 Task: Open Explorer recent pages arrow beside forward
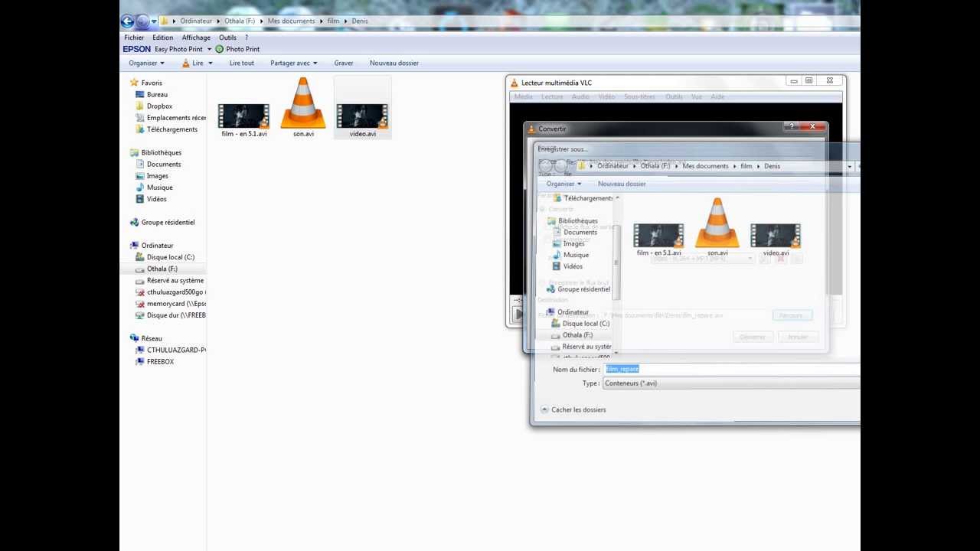(154, 21)
